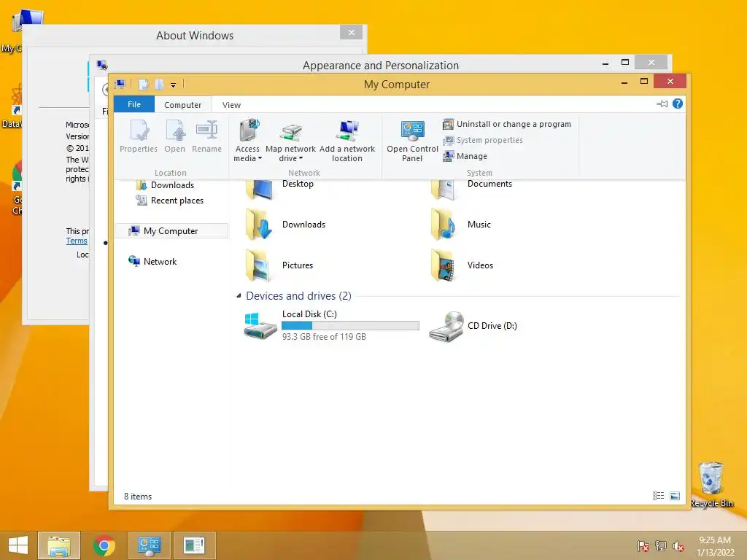
Task: Open Customize Quick Access Toolbar dropdown
Action: tap(174, 85)
